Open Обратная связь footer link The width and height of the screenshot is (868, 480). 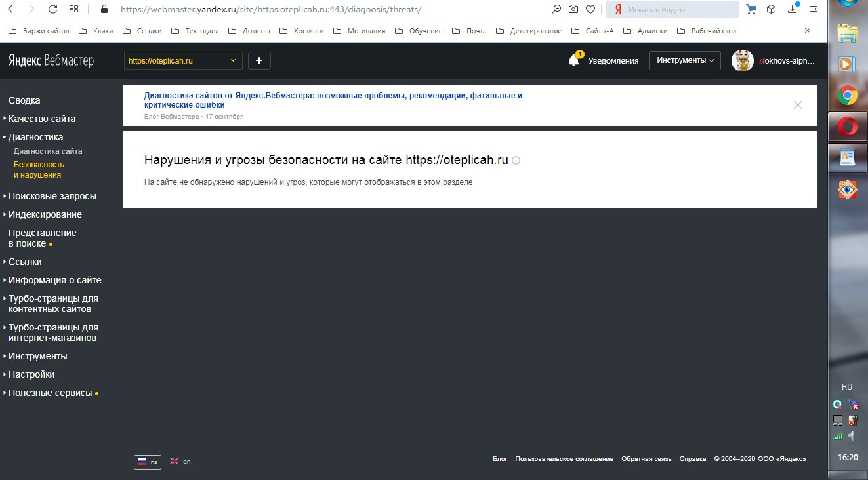click(x=646, y=459)
